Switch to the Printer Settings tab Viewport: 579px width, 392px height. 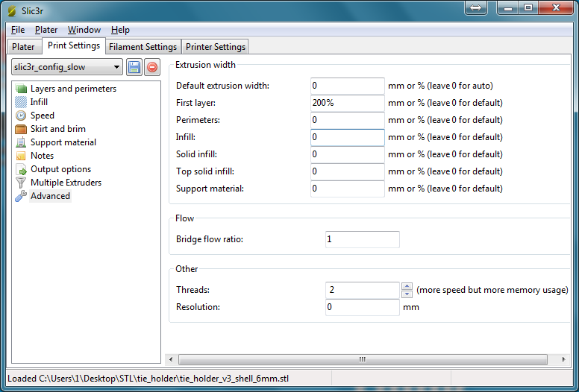(216, 47)
